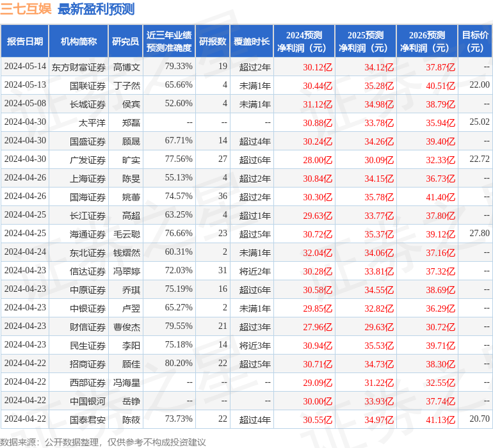Image resolution: width=493 pixels, height=448 pixels.
Task: Click researcher name 冯翠婷
Action: click(x=126, y=271)
